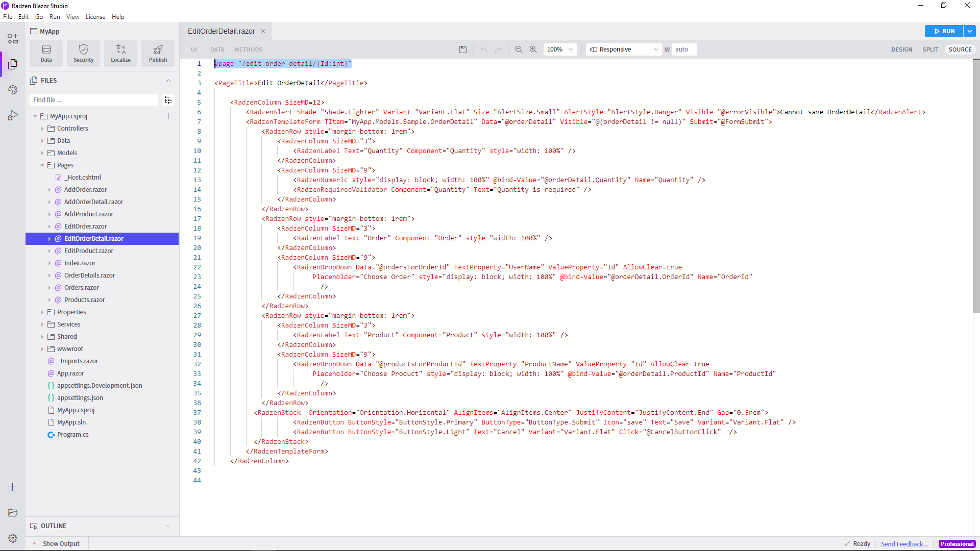Click the zoom in magnifier icon

pyautogui.click(x=533, y=49)
